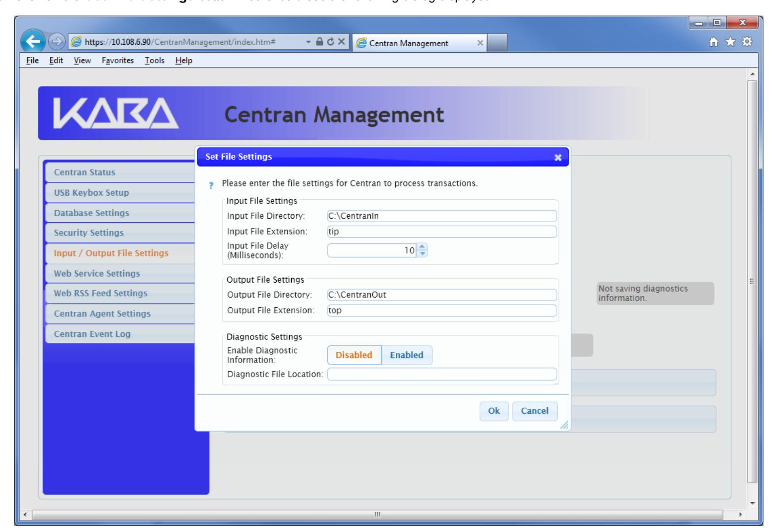Screen dimensions: 772x532
Task: Set Diagnostic Information to Enabled
Action: [407, 355]
